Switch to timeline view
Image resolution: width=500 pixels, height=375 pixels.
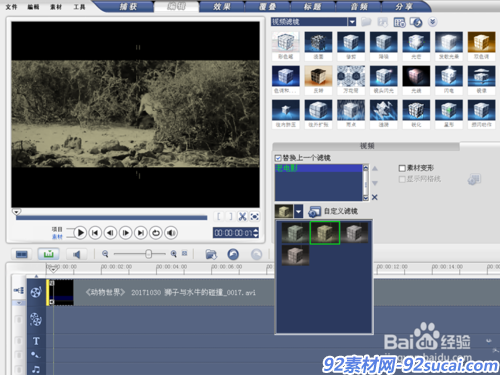(49, 254)
